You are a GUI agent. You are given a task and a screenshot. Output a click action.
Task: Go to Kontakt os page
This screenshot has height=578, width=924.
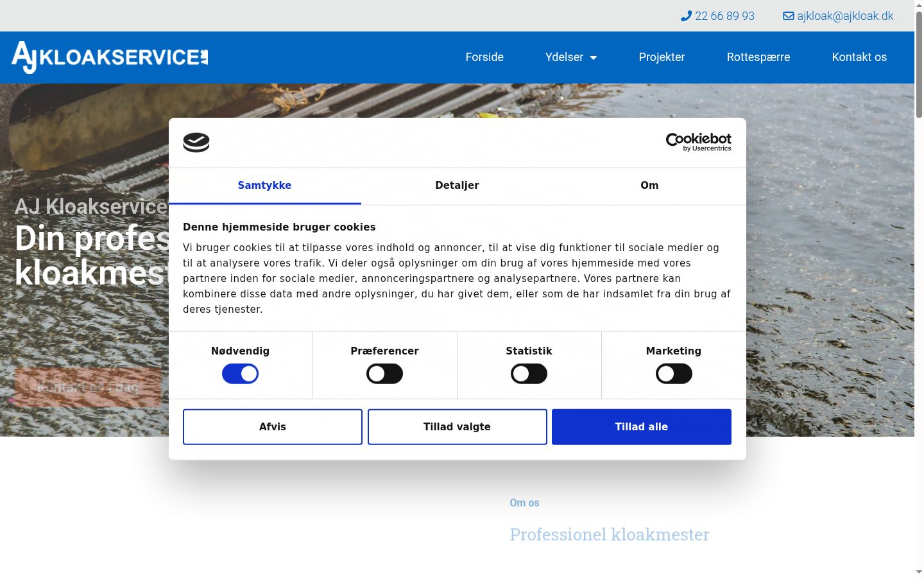(x=859, y=57)
